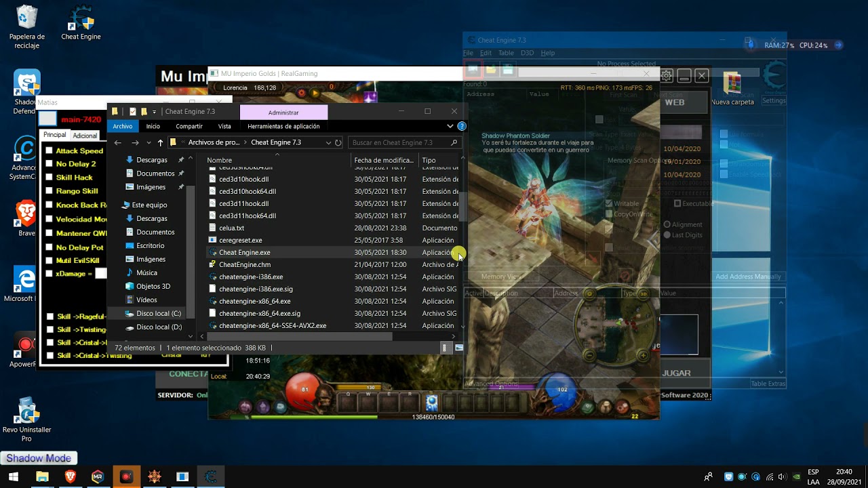Open Cheat Engine desktop shortcut
Image resolution: width=868 pixels, height=488 pixels.
coord(81,22)
